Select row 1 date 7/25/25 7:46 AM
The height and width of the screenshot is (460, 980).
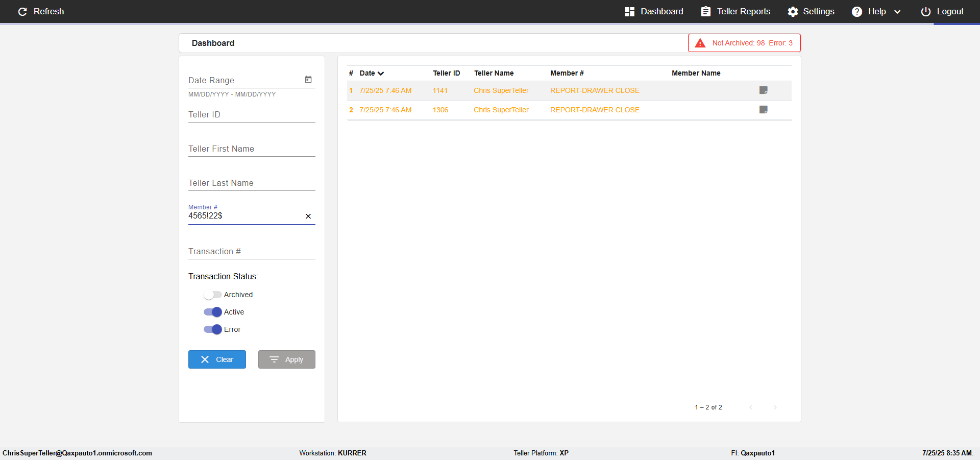[x=385, y=90]
